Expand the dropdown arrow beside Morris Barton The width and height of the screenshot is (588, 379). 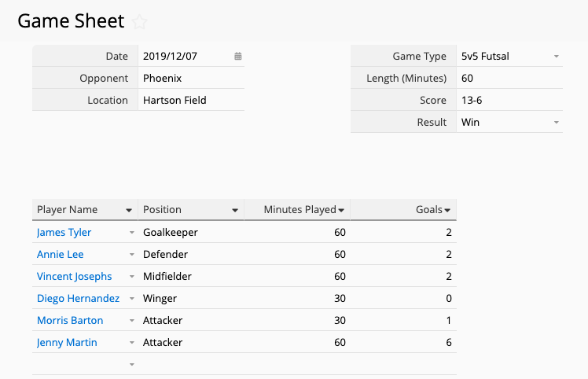[131, 321]
